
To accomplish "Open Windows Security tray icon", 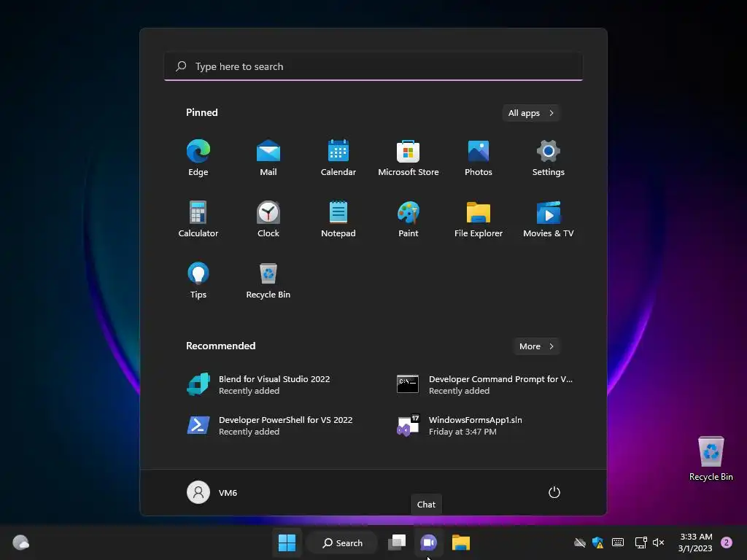I will pyautogui.click(x=597, y=542).
